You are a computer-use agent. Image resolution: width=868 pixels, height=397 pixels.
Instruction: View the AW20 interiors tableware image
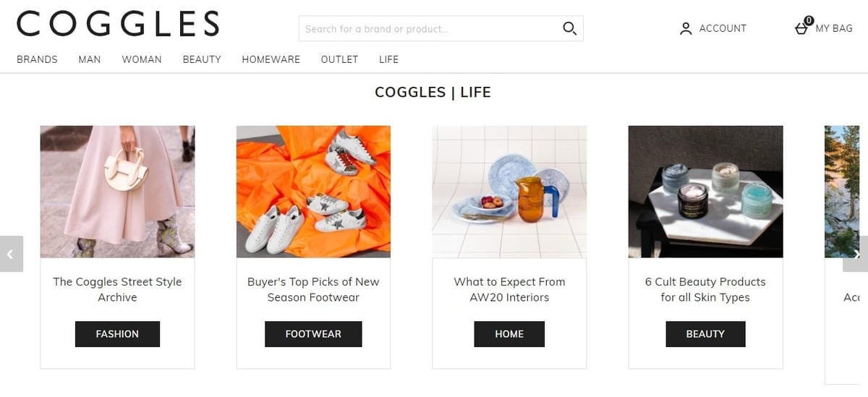[x=509, y=192]
